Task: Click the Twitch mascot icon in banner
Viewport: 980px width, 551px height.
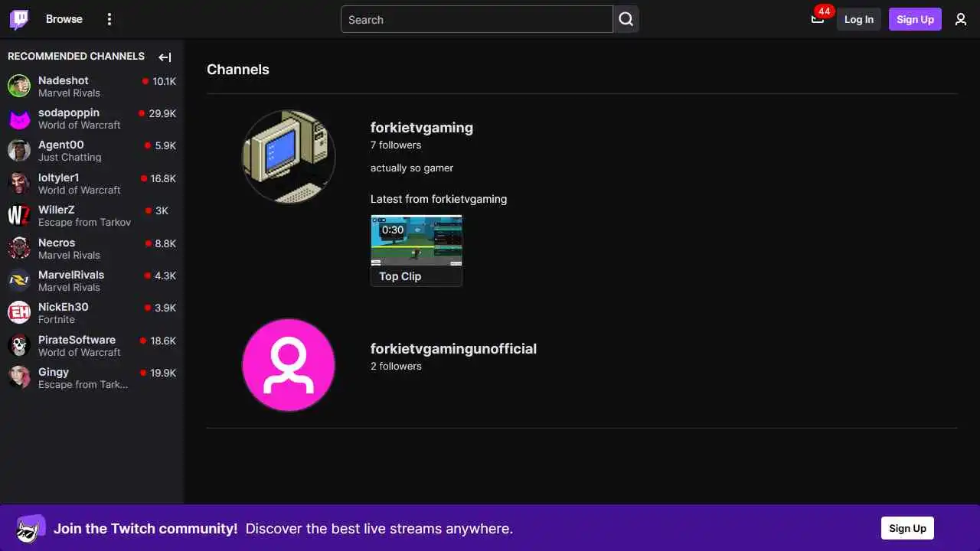Action: tap(31, 528)
